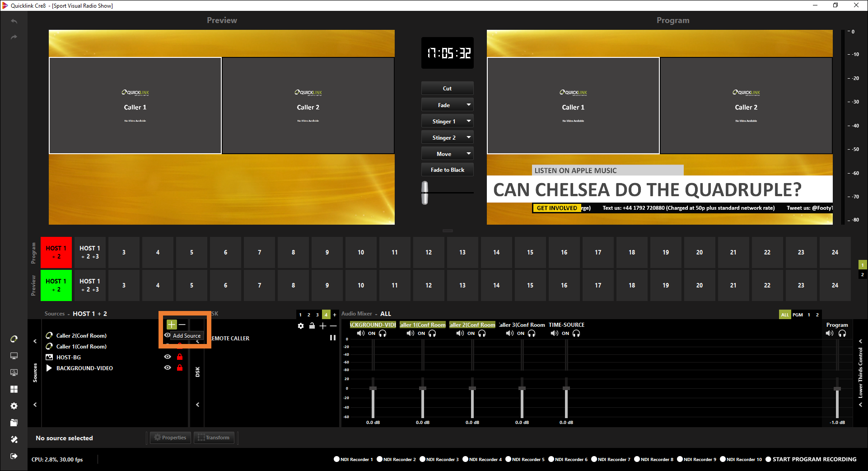This screenshot has width=868, height=471.
Task: Switch audio mixer to PGM tab
Action: pyautogui.click(x=798, y=315)
